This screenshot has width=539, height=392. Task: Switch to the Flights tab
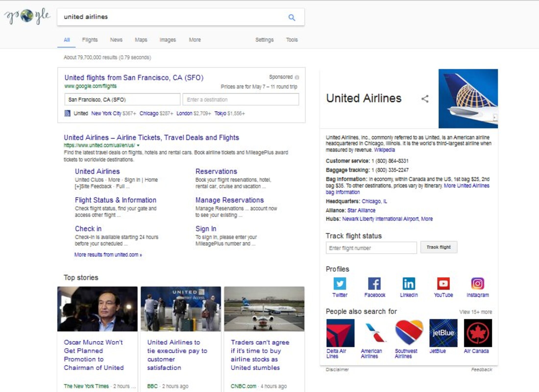(x=90, y=40)
